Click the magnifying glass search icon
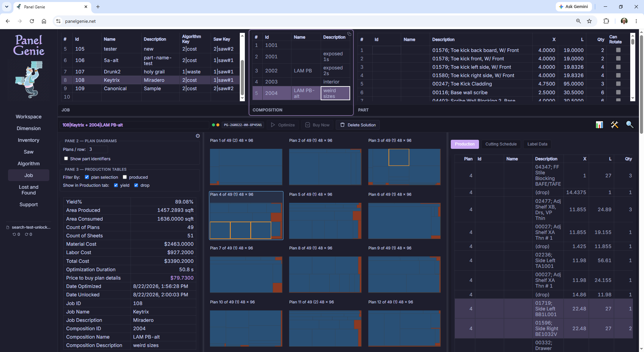The height and width of the screenshot is (352, 644). click(630, 125)
